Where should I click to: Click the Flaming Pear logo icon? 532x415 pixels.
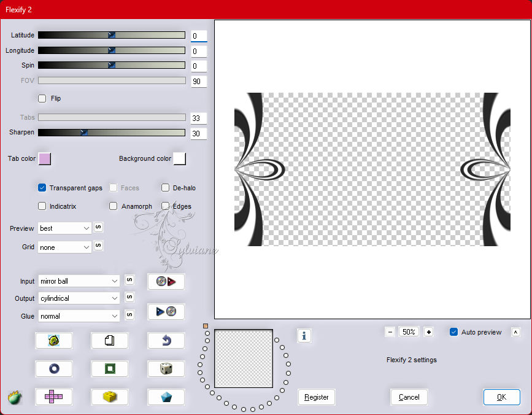click(x=15, y=397)
